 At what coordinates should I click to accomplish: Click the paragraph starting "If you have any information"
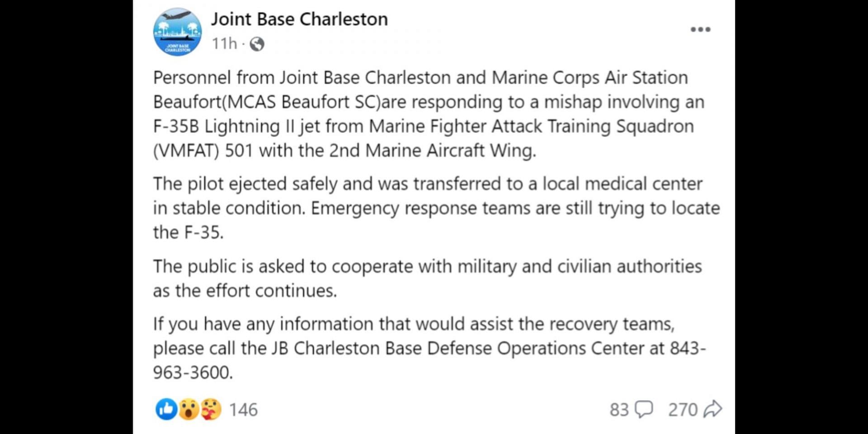[x=429, y=348]
